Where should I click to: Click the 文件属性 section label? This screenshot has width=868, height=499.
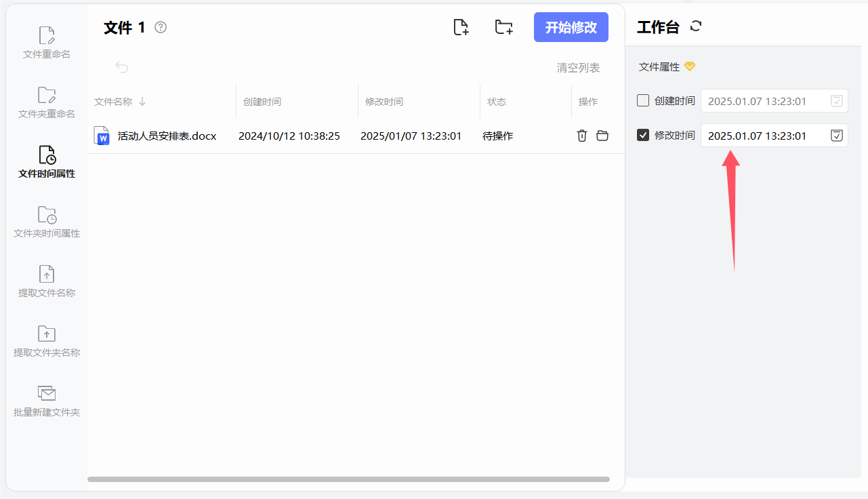(x=659, y=67)
